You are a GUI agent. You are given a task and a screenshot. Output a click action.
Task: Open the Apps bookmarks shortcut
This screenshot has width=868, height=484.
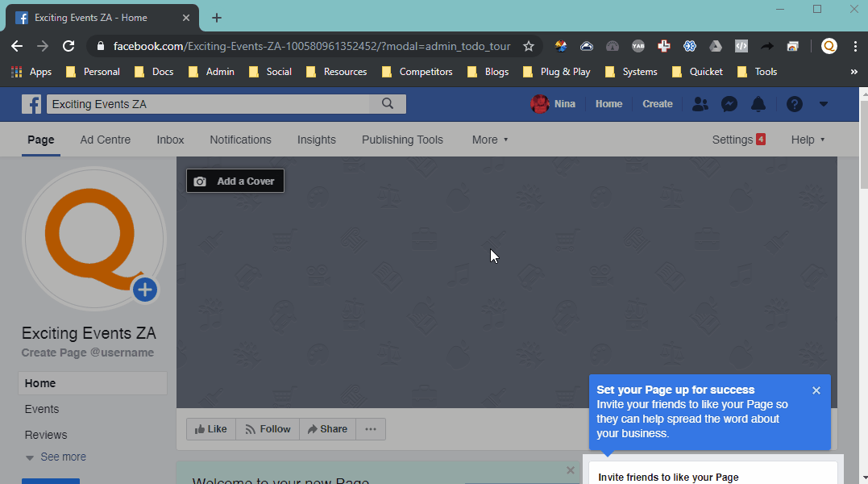[31, 72]
